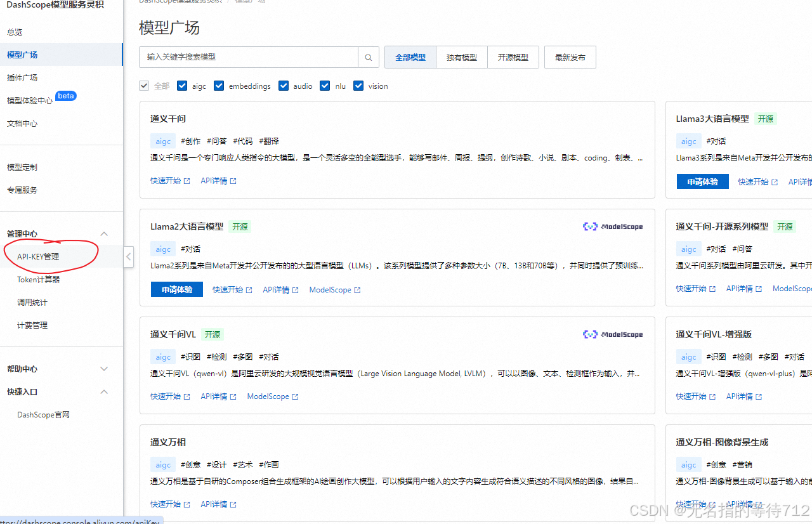Open API详情 on Llama2大语言模型 card
The height and width of the screenshot is (524, 812).
tap(281, 290)
